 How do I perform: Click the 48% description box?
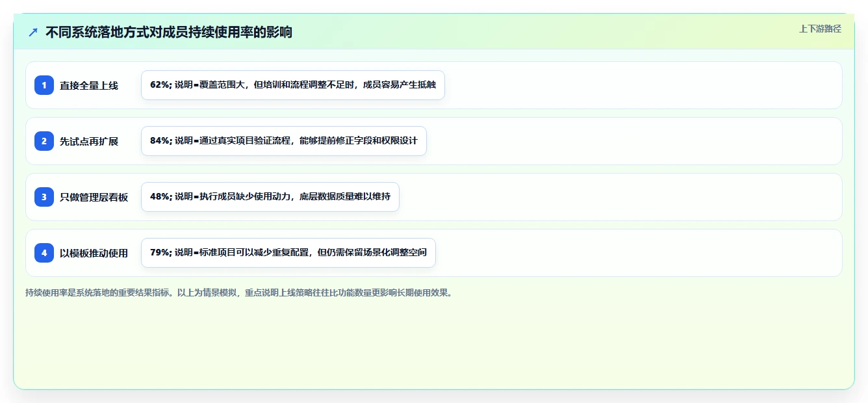pyautogui.click(x=270, y=197)
